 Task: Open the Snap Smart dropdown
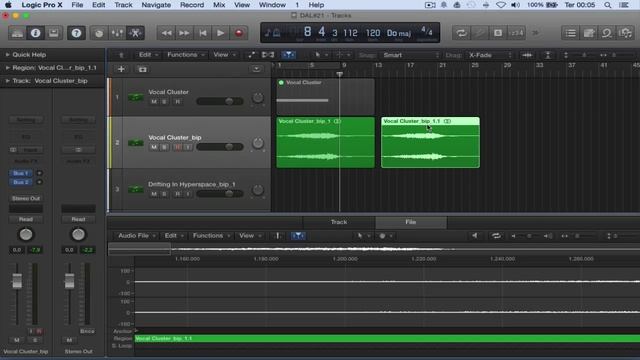[x=411, y=55]
